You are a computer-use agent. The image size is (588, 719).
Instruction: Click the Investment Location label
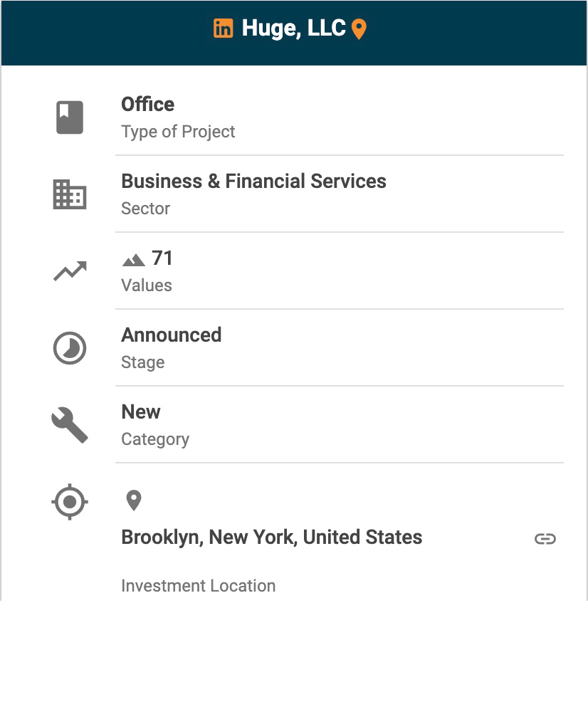(x=198, y=586)
